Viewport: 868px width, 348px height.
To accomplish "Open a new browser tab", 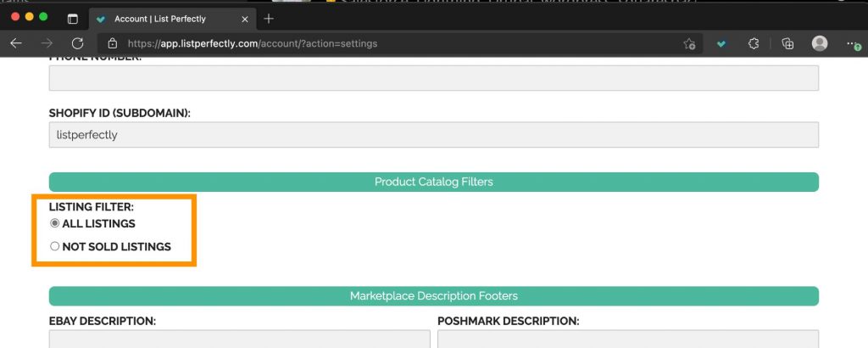I will pyautogui.click(x=269, y=19).
